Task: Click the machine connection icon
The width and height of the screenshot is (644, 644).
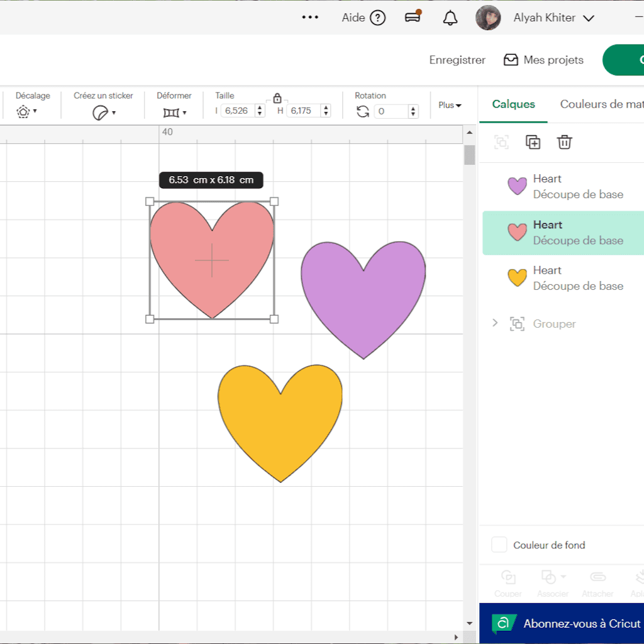Action: click(413, 17)
